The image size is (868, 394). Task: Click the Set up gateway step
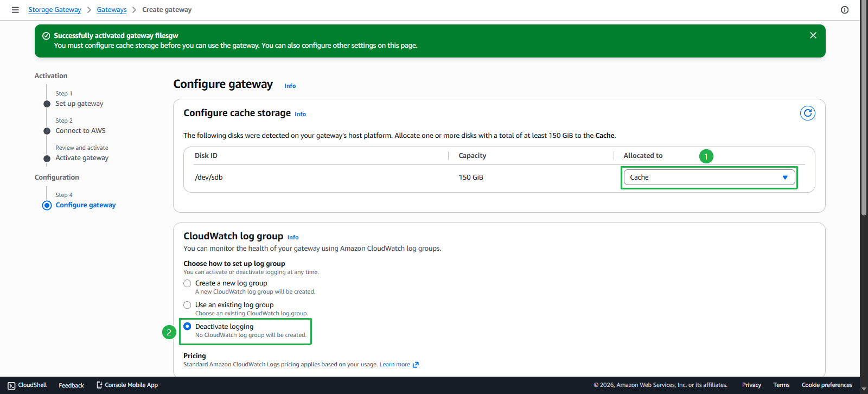pyautogui.click(x=79, y=104)
